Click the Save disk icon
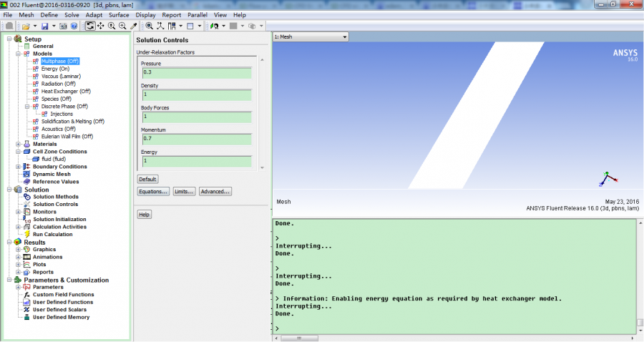 point(45,26)
